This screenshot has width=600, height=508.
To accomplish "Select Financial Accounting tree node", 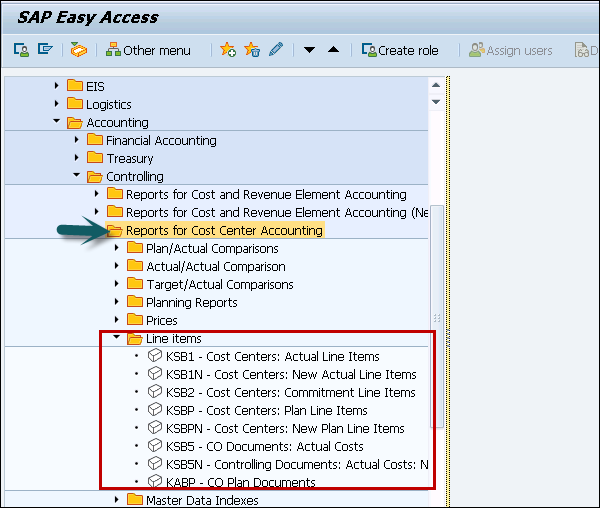I will coord(161,140).
